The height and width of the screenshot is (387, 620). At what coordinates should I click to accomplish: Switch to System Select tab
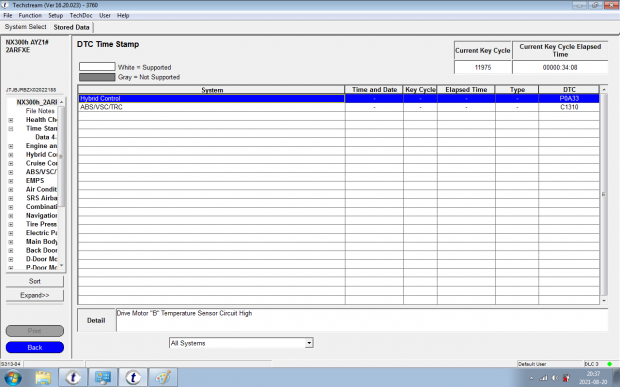coord(25,27)
